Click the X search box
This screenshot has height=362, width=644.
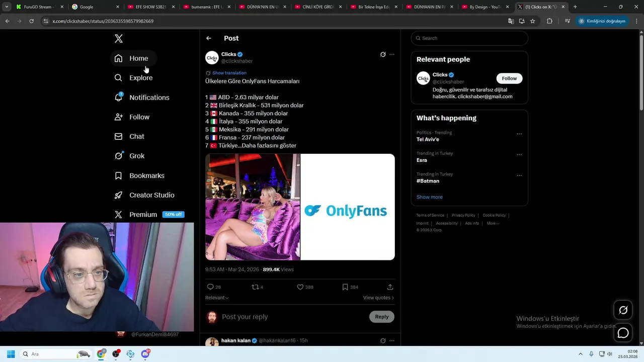tap(469, 38)
